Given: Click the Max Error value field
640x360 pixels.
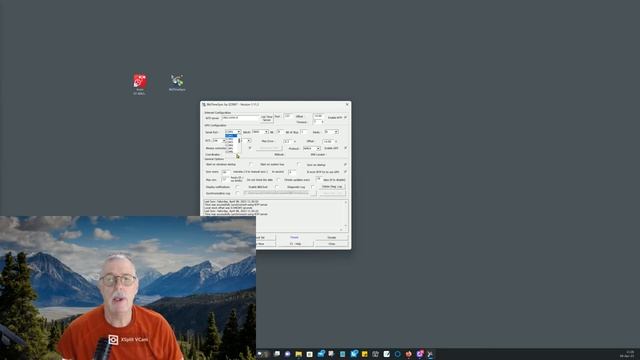Looking at the screenshot, I should tap(288, 141).
